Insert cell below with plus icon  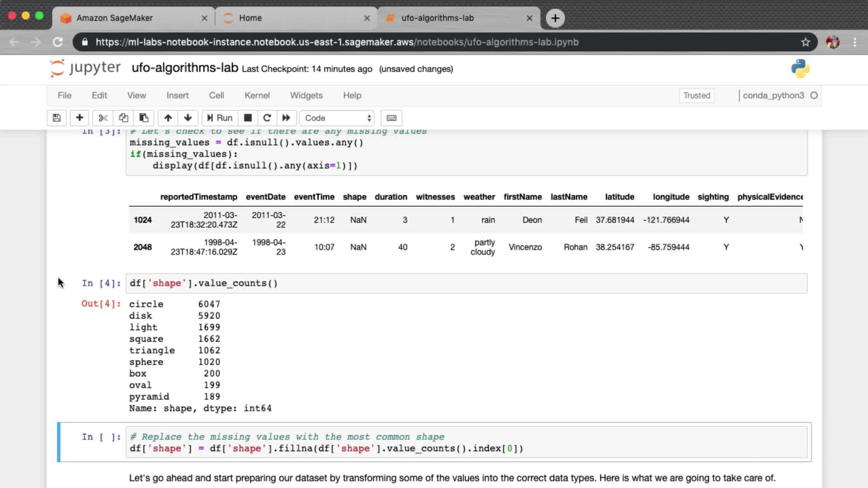[x=80, y=118]
